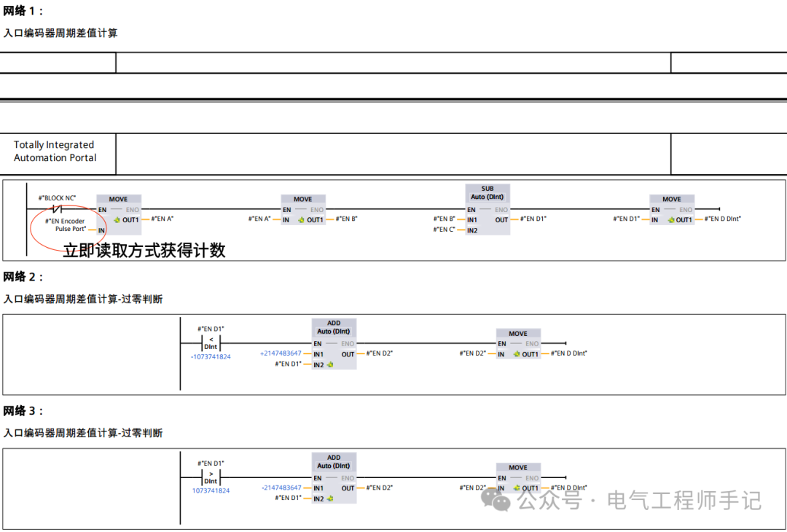This screenshot has width=787, height=532.
Task: Click the #"EN D1" operand above Network 2 comparator
Action: coord(211,329)
